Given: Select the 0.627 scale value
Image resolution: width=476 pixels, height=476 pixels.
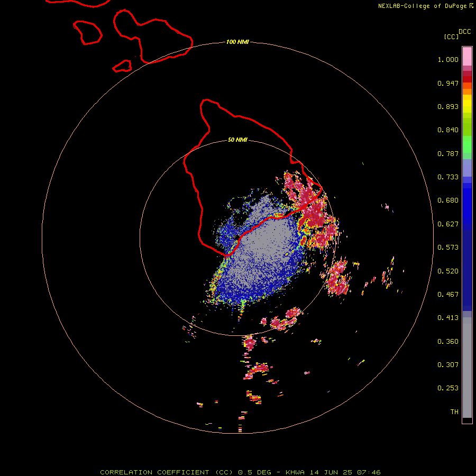Looking at the screenshot, I should (x=448, y=224).
